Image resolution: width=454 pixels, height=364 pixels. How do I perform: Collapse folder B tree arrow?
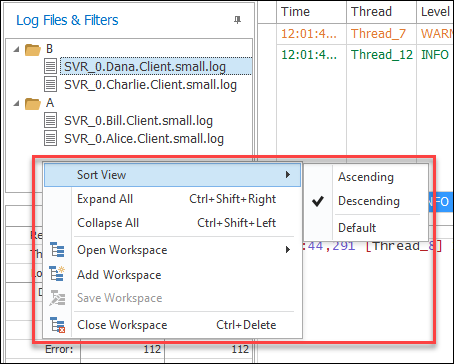16,49
